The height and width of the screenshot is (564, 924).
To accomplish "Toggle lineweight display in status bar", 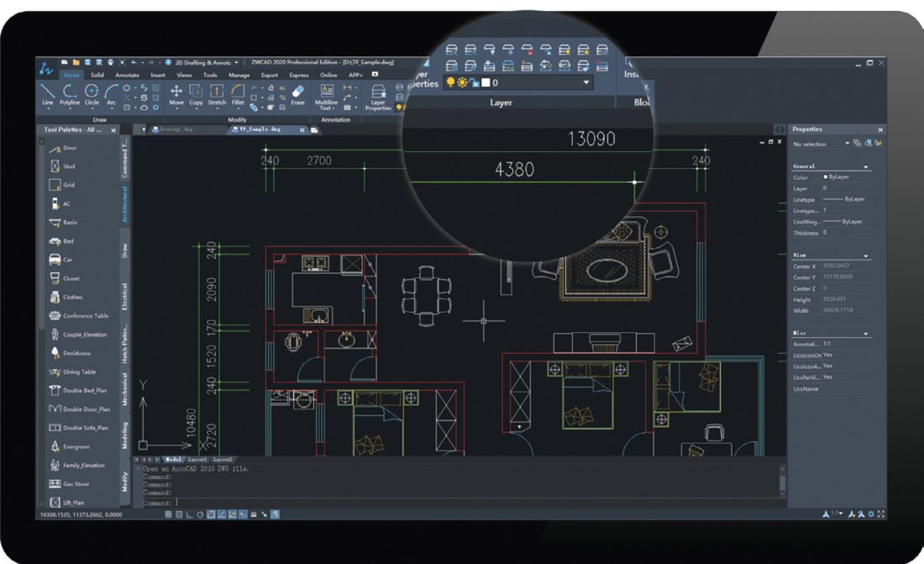I will (254, 514).
